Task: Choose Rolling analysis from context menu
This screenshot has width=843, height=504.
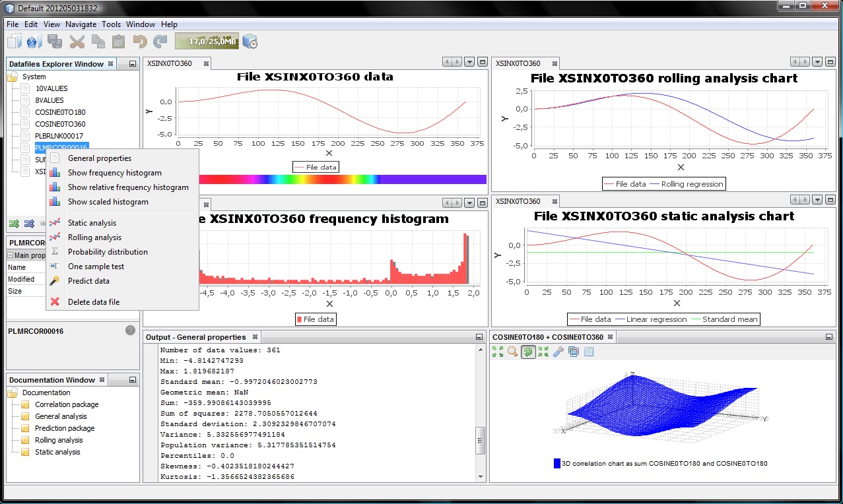Action: [122, 237]
